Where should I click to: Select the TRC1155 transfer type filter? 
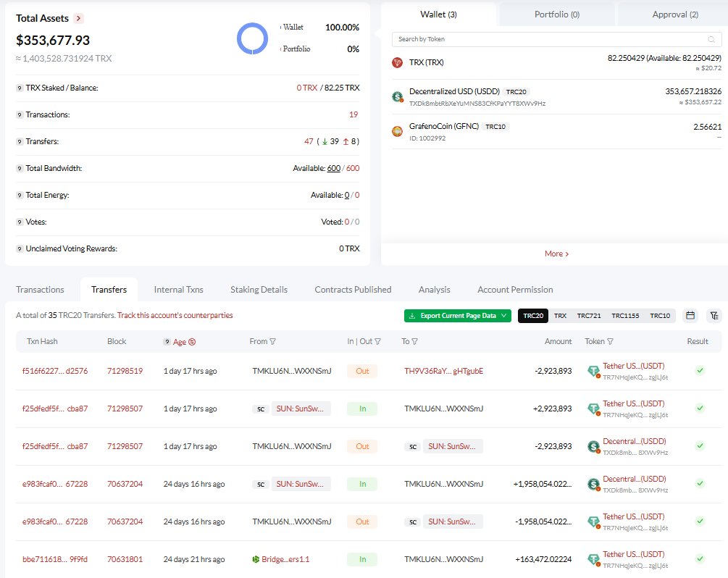coord(625,316)
